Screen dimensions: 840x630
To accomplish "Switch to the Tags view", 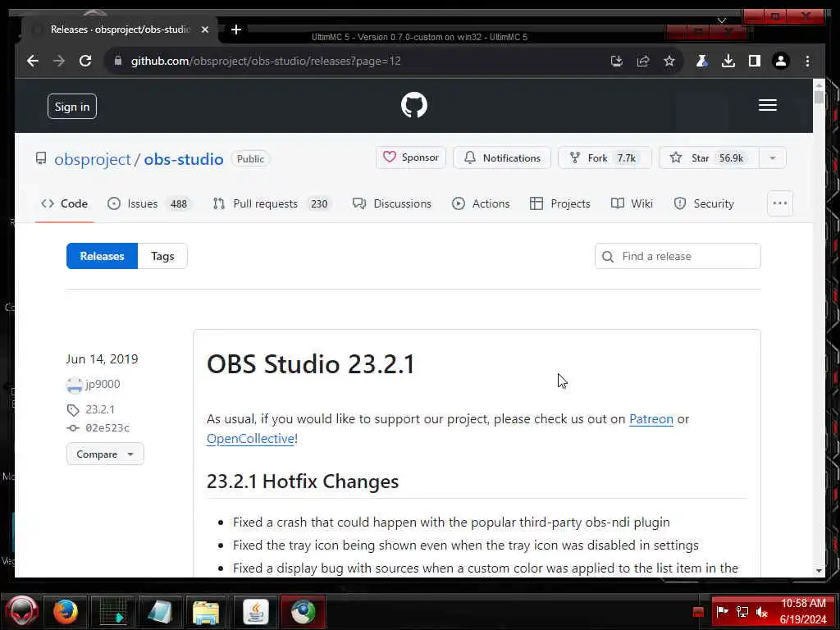I will [162, 256].
